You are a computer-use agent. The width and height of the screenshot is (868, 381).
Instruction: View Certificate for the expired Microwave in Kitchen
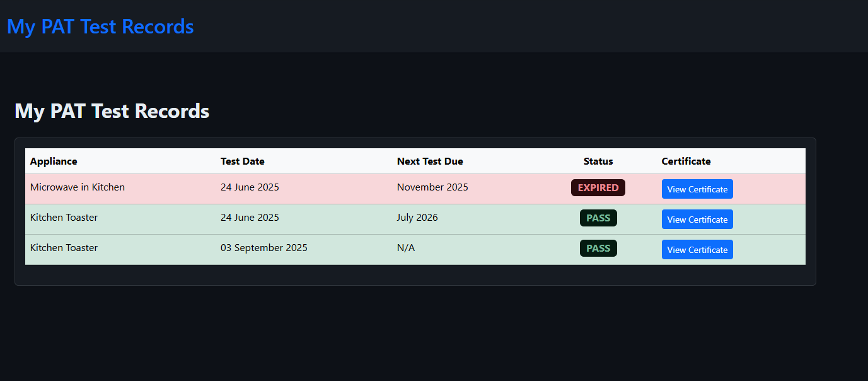[697, 189]
